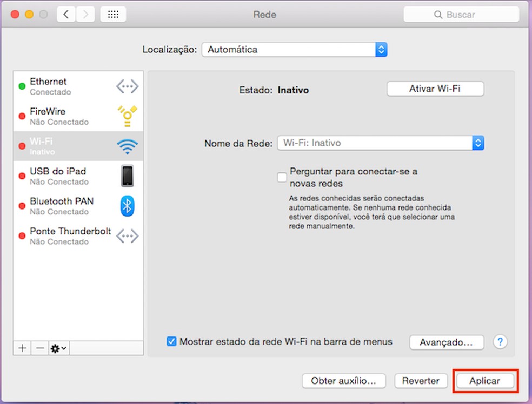Add a network service with plus button
The width and height of the screenshot is (532, 404).
[x=22, y=348]
